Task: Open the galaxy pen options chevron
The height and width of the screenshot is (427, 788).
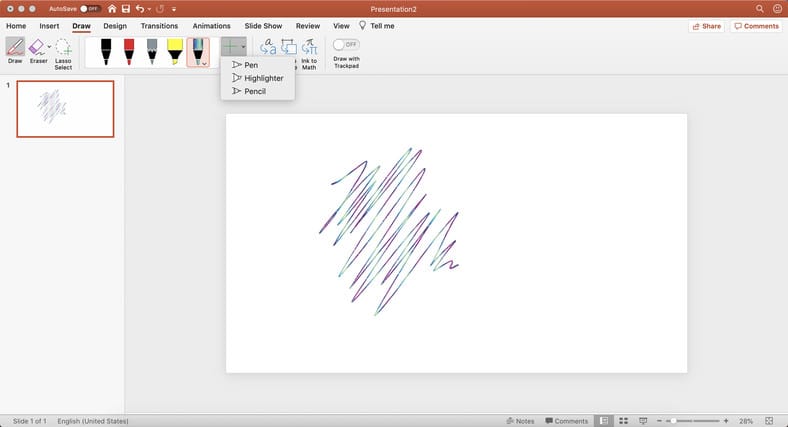Action: tap(205, 63)
